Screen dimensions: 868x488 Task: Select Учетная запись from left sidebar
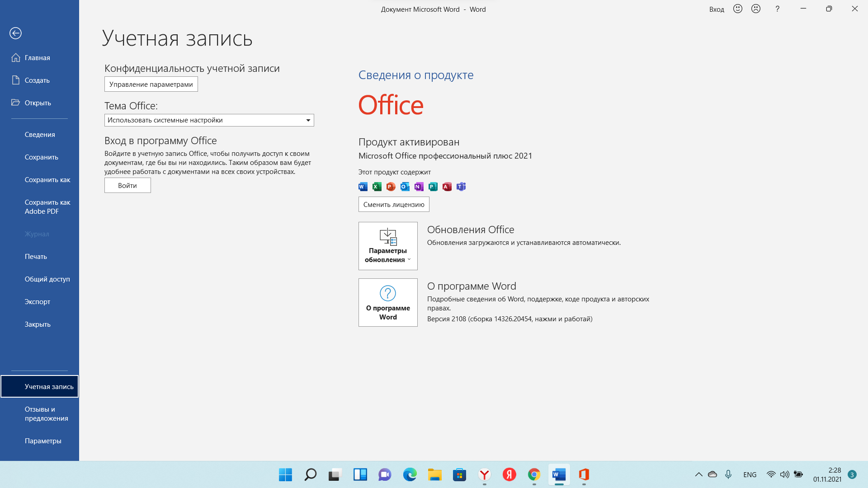(x=39, y=386)
